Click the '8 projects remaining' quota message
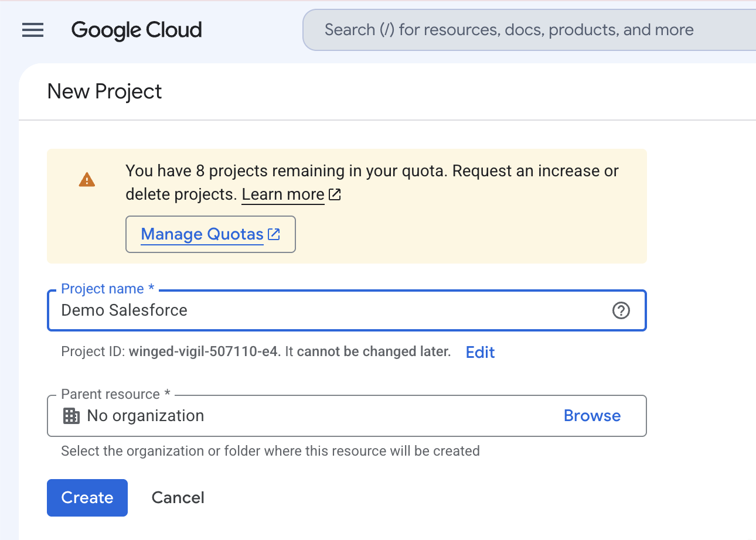The height and width of the screenshot is (540, 756). tap(372, 182)
